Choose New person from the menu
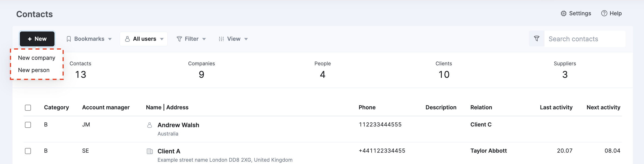The height and width of the screenshot is (164, 644). point(34,70)
